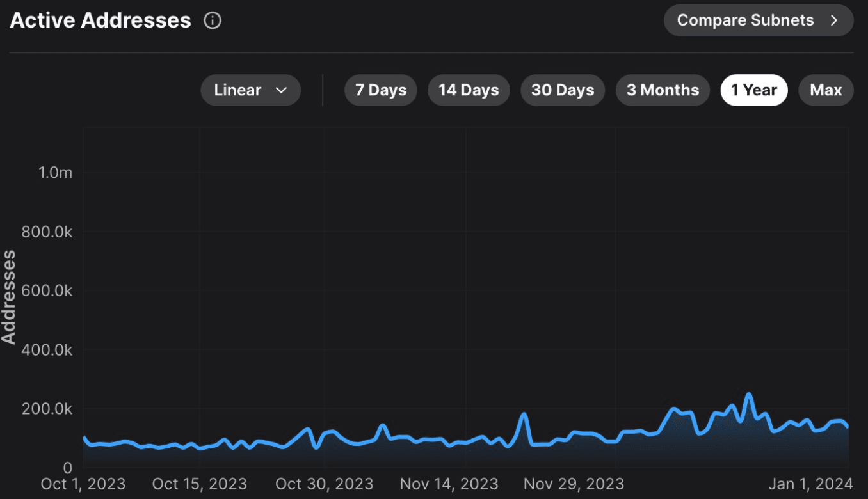Choose the 30 Days time range

(x=563, y=90)
